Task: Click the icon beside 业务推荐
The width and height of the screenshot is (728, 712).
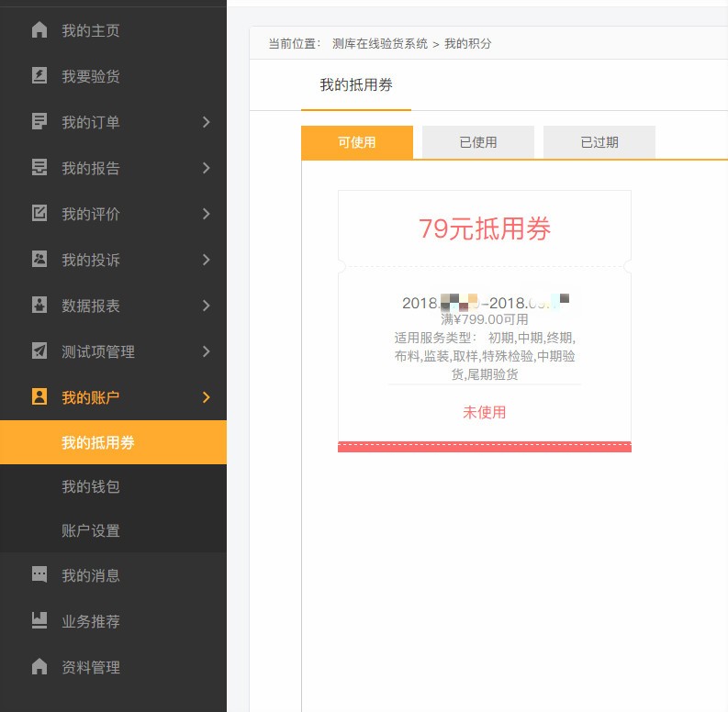Action: click(39, 621)
